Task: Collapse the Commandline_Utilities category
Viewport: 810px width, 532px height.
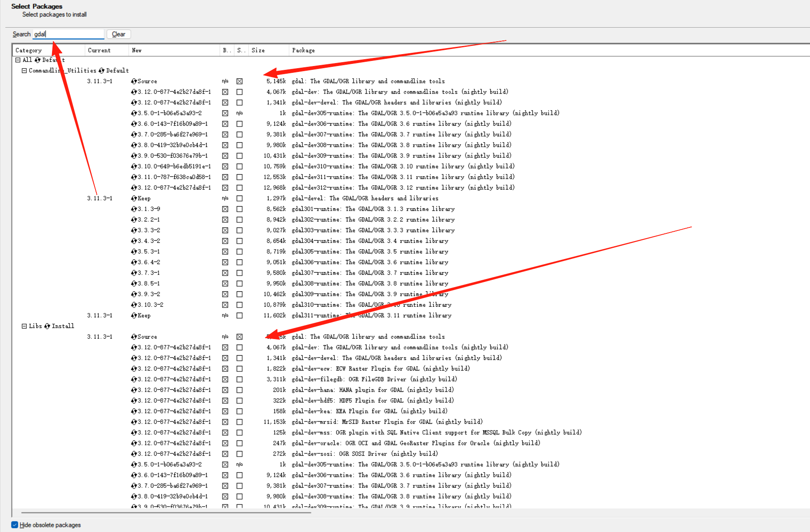Action: [24, 71]
